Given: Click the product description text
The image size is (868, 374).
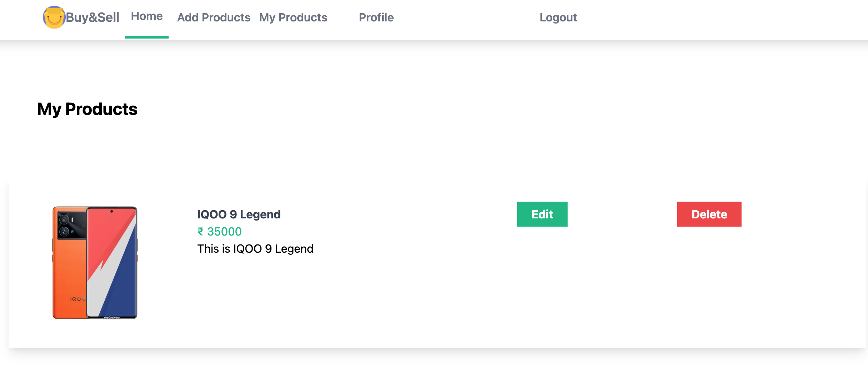Looking at the screenshot, I should [x=255, y=248].
